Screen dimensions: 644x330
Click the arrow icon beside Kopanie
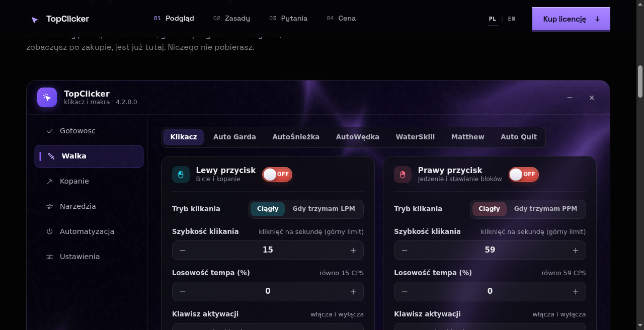coord(49,181)
